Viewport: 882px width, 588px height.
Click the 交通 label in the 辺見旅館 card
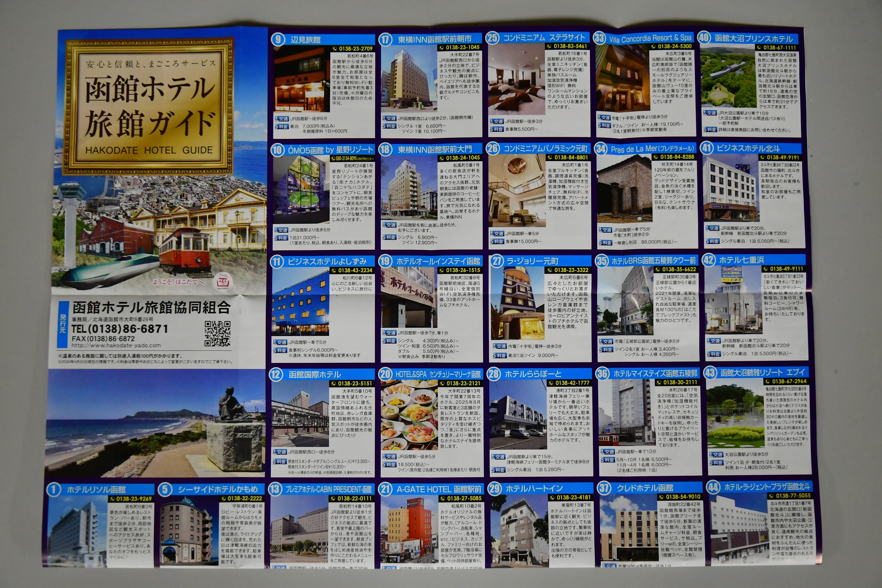click(281, 118)
